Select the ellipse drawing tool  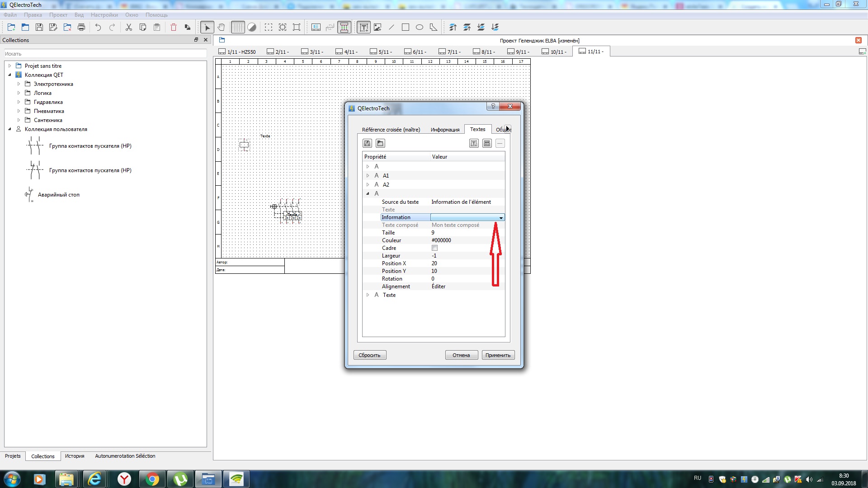[420, 28]
